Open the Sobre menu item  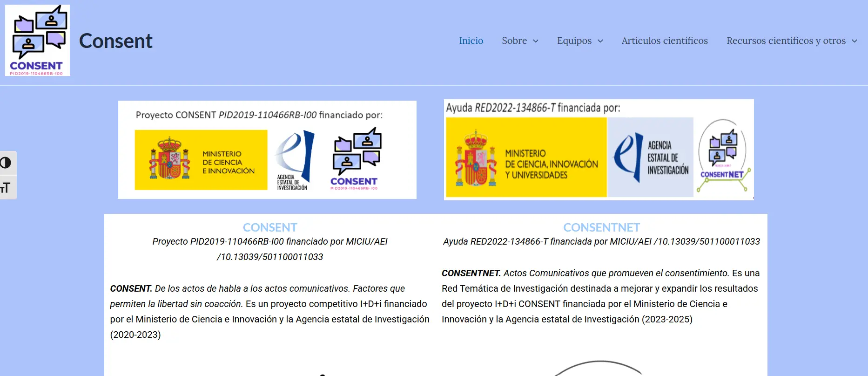(x=514, y=41)
